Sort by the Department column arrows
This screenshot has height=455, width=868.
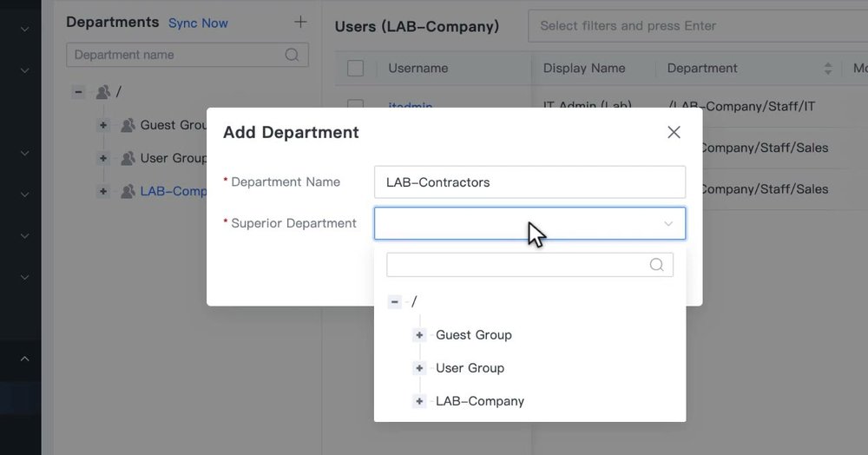click(x=827, y=69)
